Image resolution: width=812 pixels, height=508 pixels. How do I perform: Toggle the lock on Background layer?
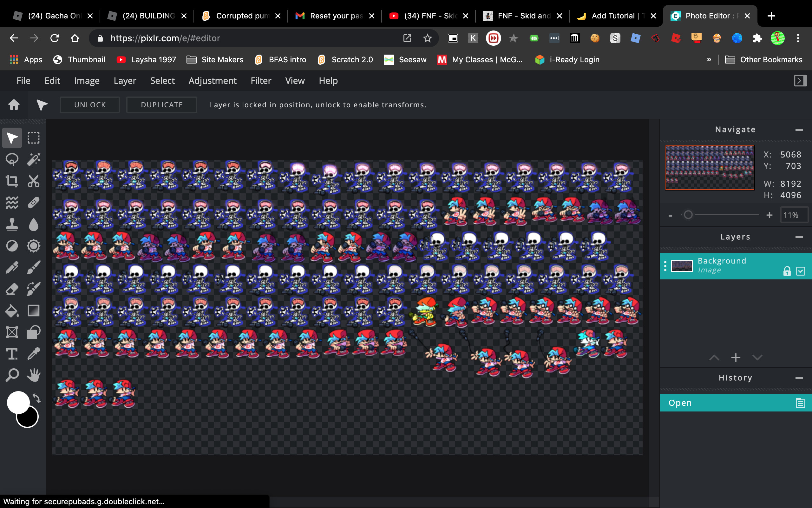(787, 271)
